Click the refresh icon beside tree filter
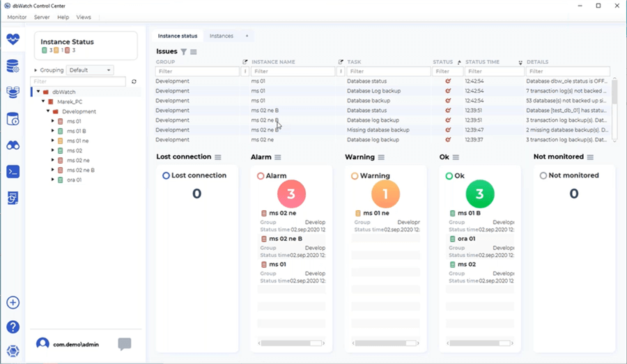Viewport: 627px width, 364px height. tap(134, 81)
